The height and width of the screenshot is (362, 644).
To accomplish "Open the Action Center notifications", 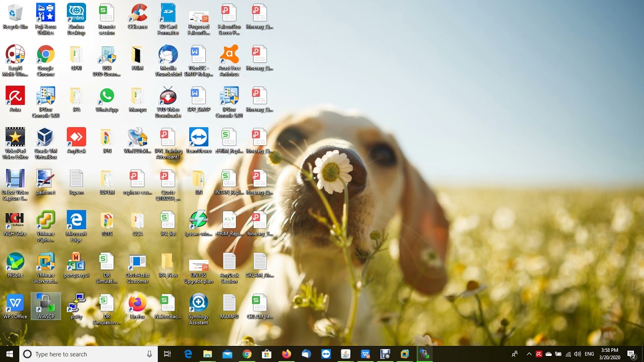I will (631, 354).
